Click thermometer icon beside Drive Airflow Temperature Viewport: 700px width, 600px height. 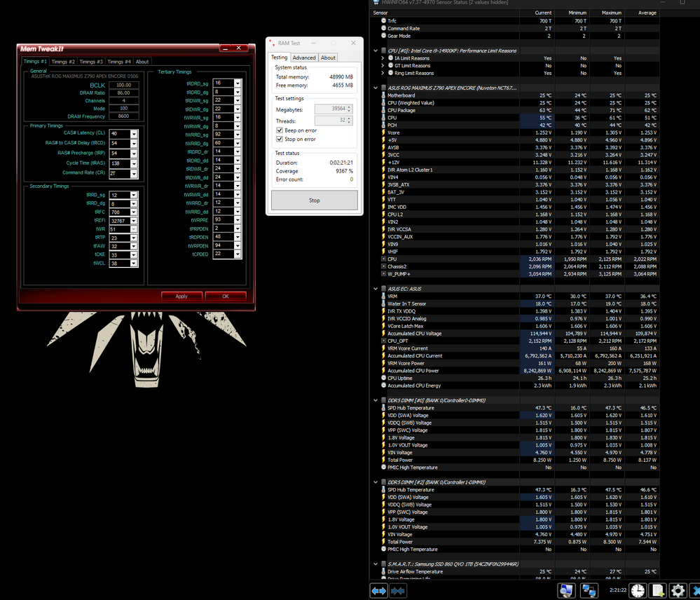click(383, 571)
